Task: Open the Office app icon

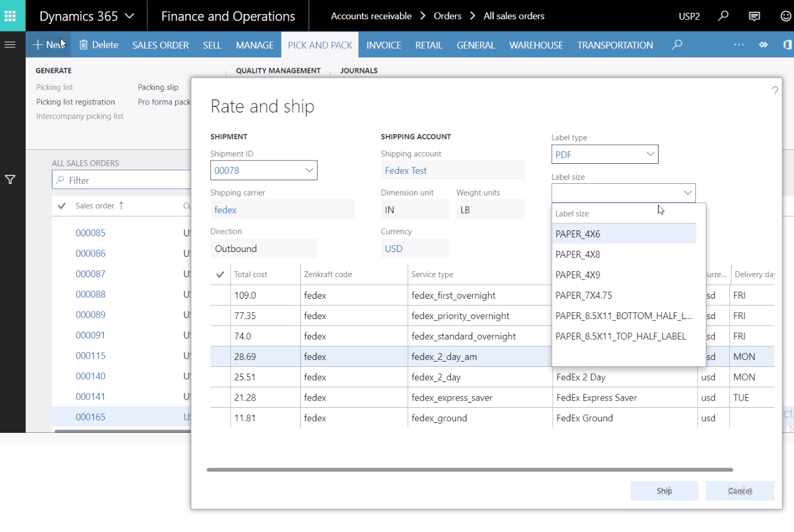Action: 788,44
